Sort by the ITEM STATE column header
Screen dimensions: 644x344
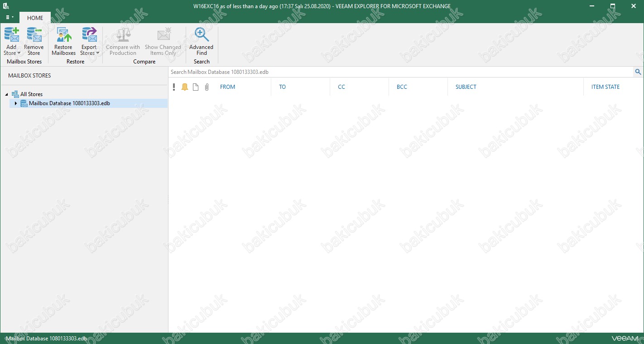pyautogui.click(x=606, y=87)
